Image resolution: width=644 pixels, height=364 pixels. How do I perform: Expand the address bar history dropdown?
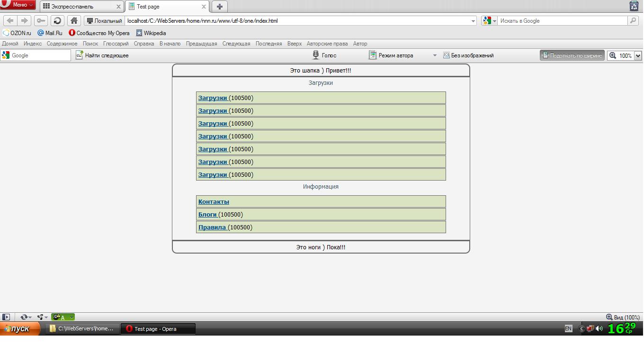(473, 21)
